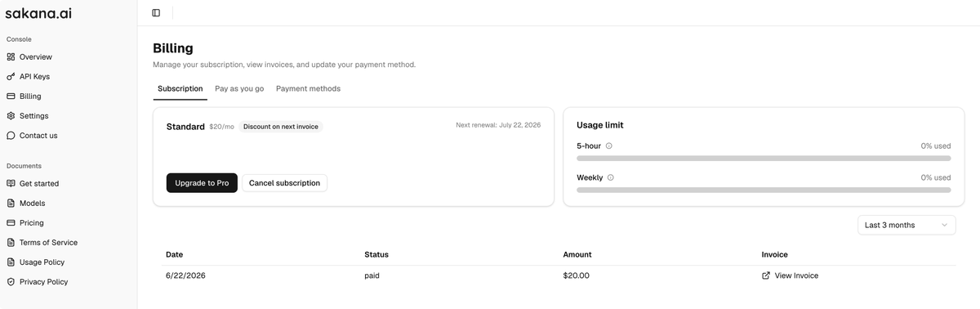This screenshot has height=309, width=980.
Task: Click the Privacy Policy shield icon
Action: pos(11,282)
